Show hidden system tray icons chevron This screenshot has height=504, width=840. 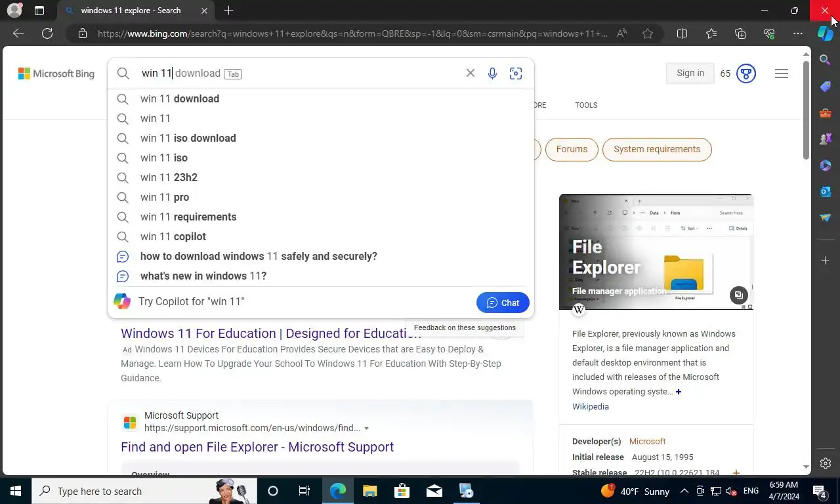tap(684, 491)
